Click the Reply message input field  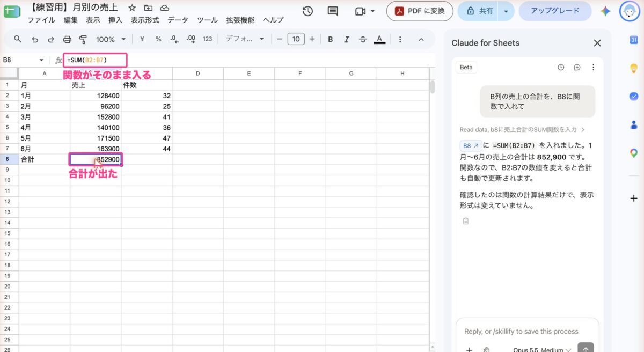[x=521, y=332]
